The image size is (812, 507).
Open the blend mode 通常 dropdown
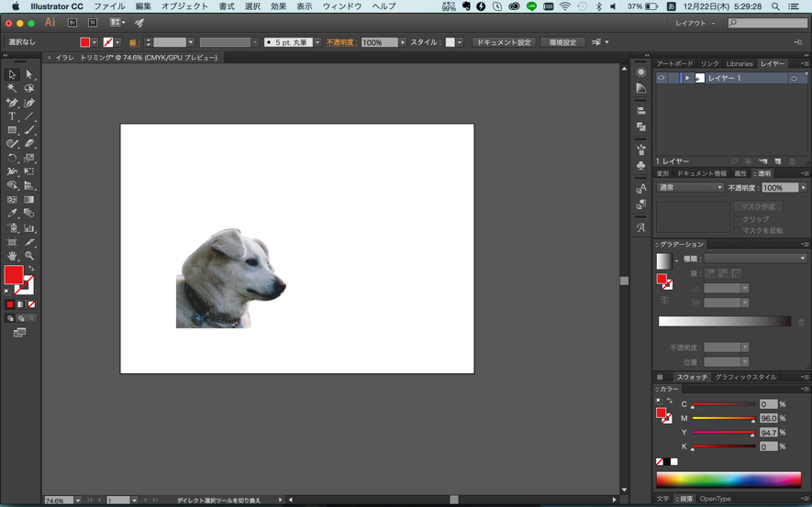(x=690, y=188)
